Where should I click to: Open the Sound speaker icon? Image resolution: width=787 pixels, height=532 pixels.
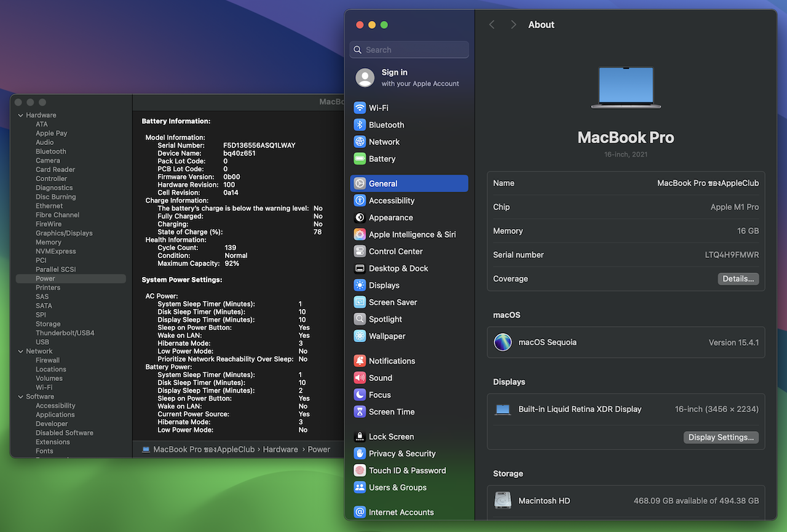(x=360, y=378)
